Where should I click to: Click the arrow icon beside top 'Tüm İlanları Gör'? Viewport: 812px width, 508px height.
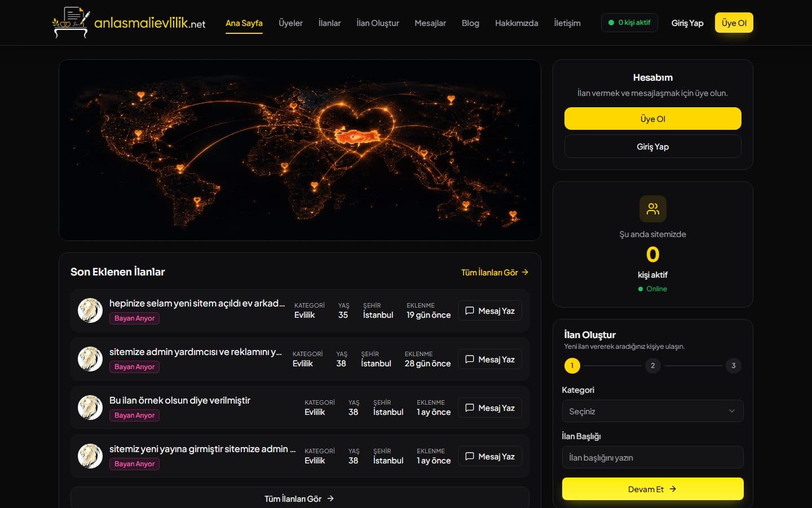click(x=525, y=272)
